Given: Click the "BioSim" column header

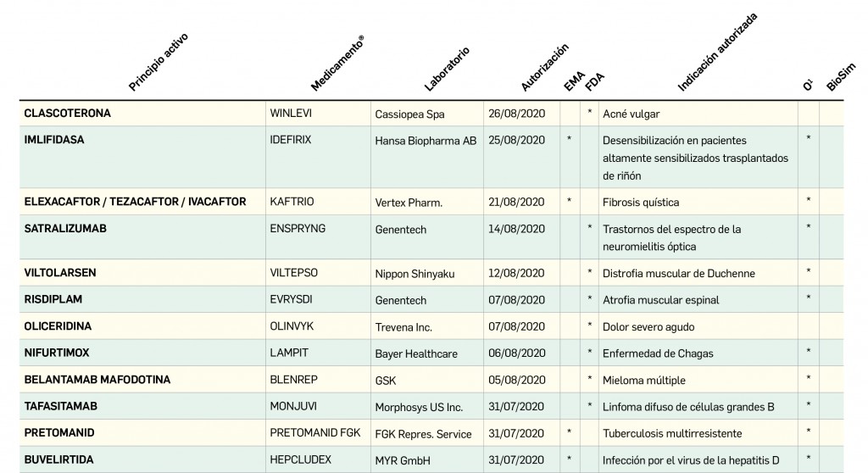Looking at the screenshot, I should click(x=840, y=76).
